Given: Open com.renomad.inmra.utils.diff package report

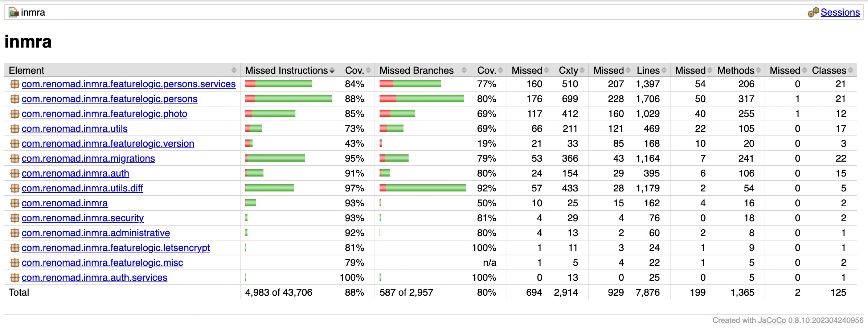Looking at the screenshot, I should click(x=82, y=188).
